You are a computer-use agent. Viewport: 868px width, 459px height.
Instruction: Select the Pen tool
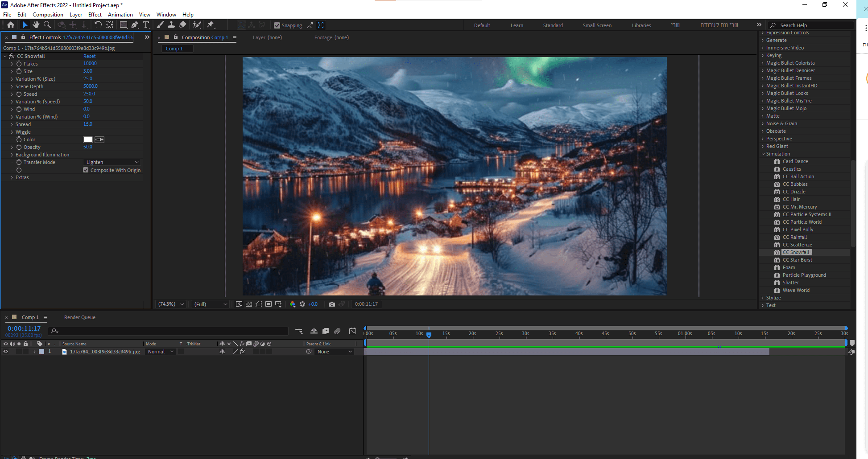pyautogui.click(x=134, y=25)
